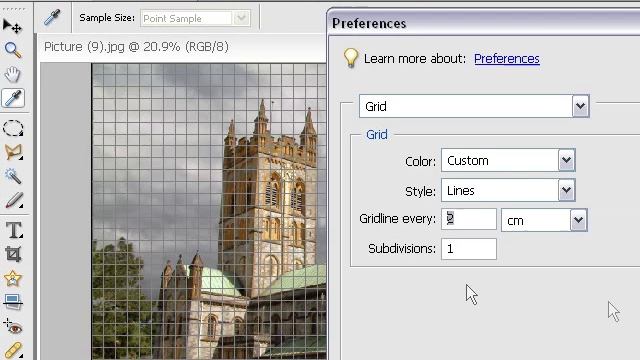The image size is (640, 360).
Task: Click the Preferences dialog title bar
Action: click(484, 23)
